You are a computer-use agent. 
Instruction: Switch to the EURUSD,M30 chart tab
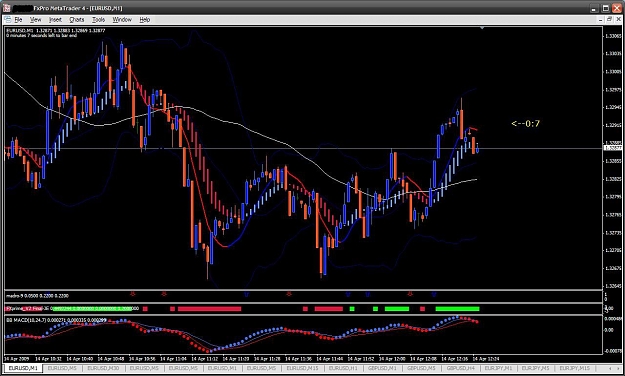103,368
